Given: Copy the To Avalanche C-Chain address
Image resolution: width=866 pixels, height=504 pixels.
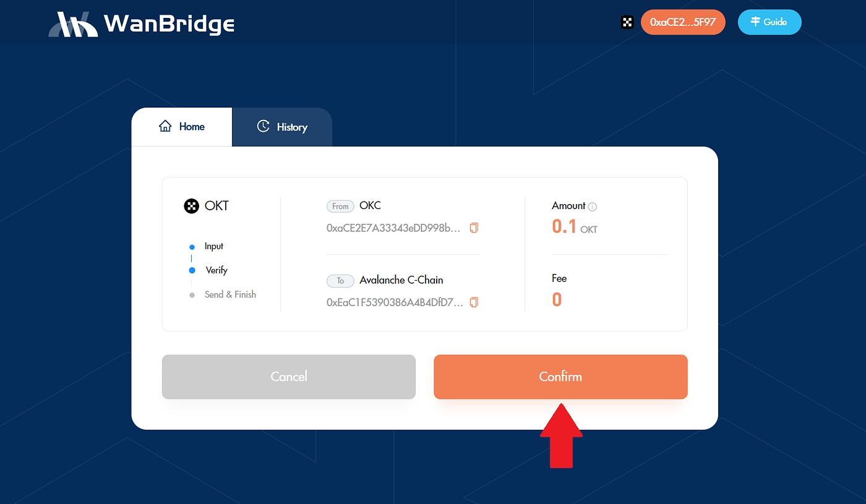Looking at the screenshot, I should [x=474, y=302].
